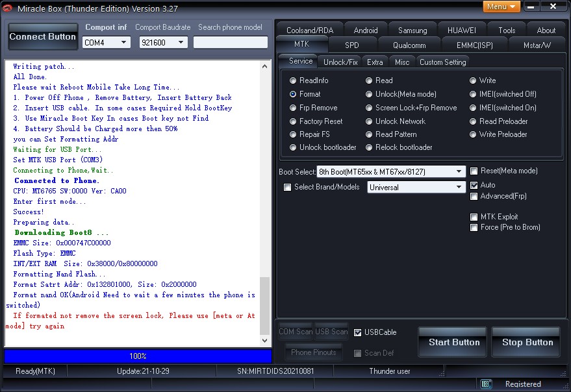Click the 'Connected to Phone.' log line

pyautogui.click(x=57, y=180)
